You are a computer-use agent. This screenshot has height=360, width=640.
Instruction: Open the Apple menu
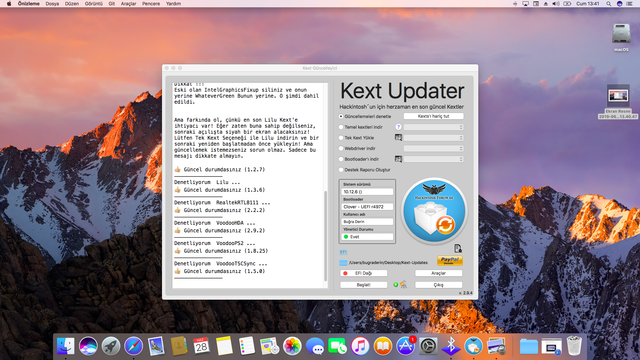[x=9, y=4]
